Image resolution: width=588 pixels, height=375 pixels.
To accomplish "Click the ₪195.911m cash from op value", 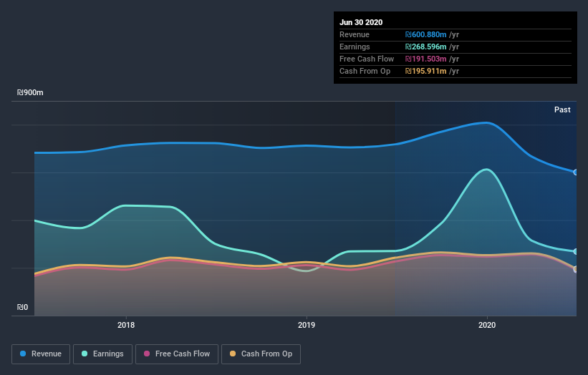I will coord(425,71).
